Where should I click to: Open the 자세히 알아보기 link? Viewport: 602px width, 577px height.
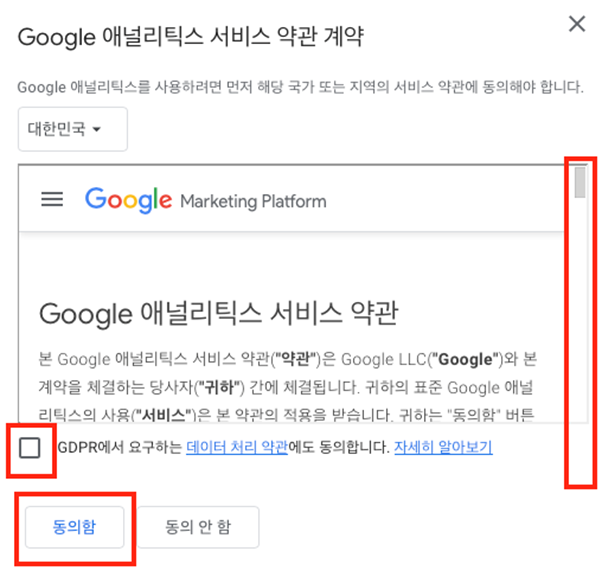pyautogui.click(x=443, y=447)
